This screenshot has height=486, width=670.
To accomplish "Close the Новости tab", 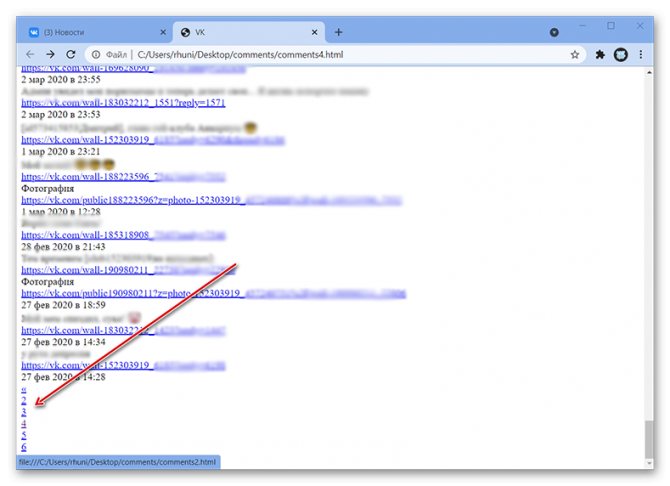I will coord(163,32).
